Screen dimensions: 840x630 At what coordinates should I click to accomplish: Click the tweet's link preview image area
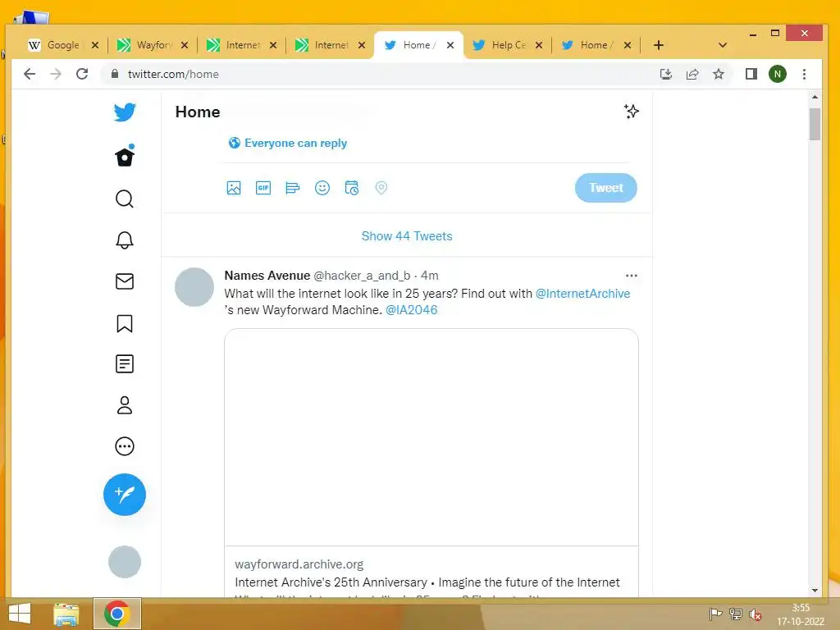click(x=431, y=438)
